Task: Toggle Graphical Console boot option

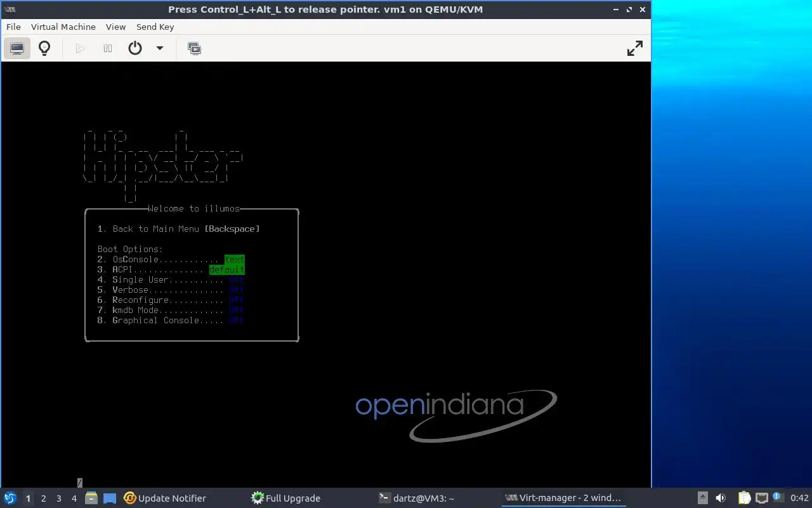Action: (171, 320)
